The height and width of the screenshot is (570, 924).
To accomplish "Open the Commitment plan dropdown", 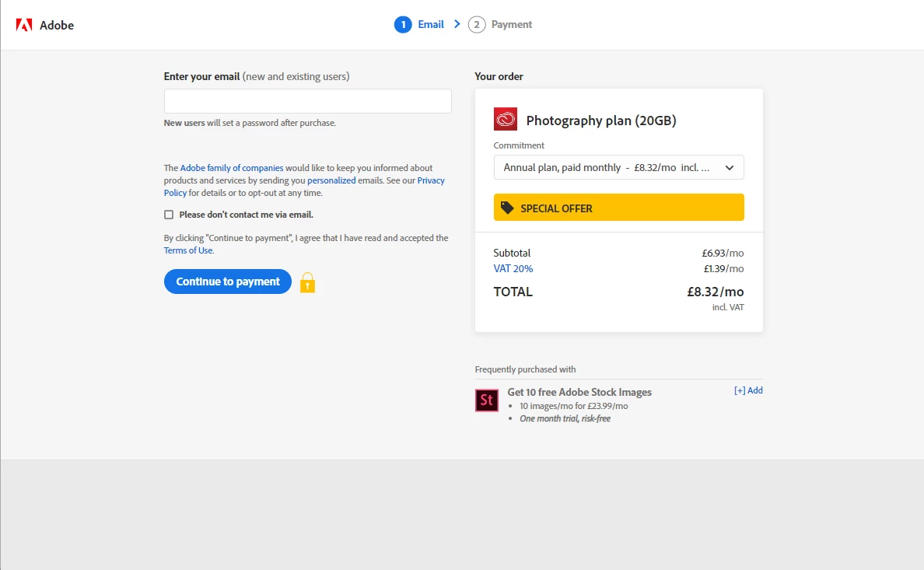I will click(619, 167).
